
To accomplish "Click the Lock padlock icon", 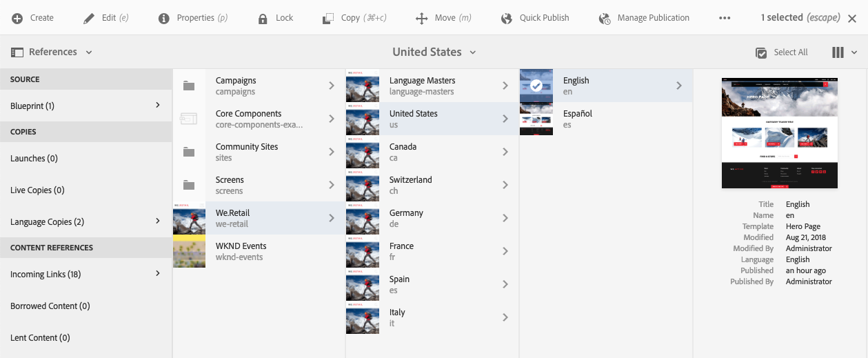I will [x=263, y=18].
